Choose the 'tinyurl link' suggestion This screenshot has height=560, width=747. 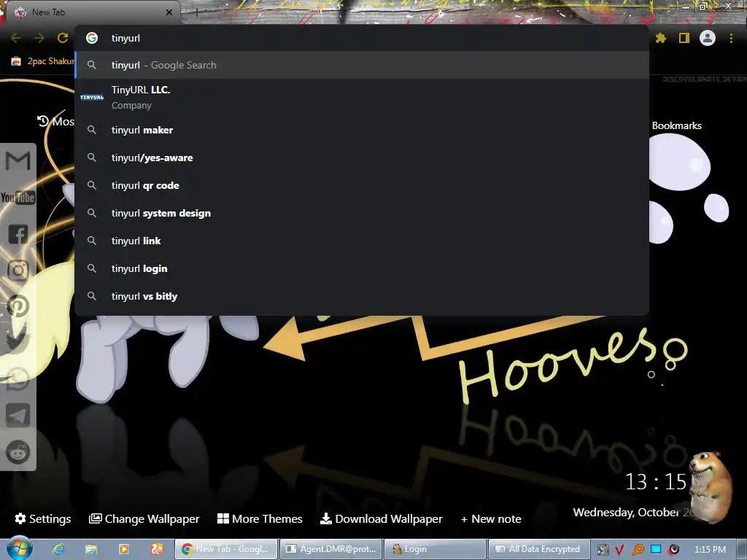point(362,241)
